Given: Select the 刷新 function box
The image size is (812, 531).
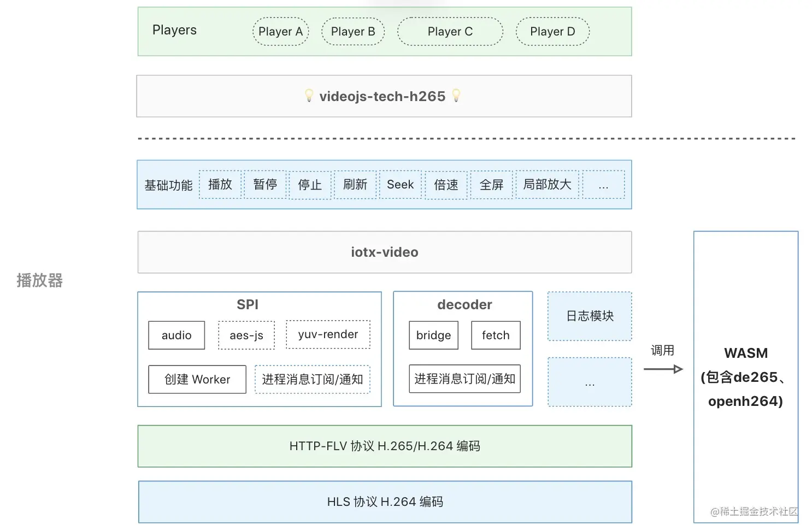Looking at the screenshot, I should coord(355,185).
